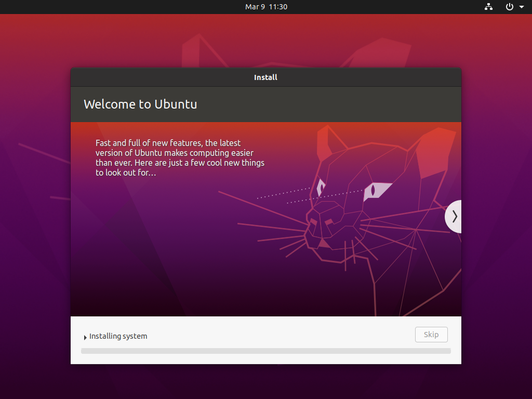Click the slideshow description text
This screenshot has width=532, height=399.
click(179, 157)
